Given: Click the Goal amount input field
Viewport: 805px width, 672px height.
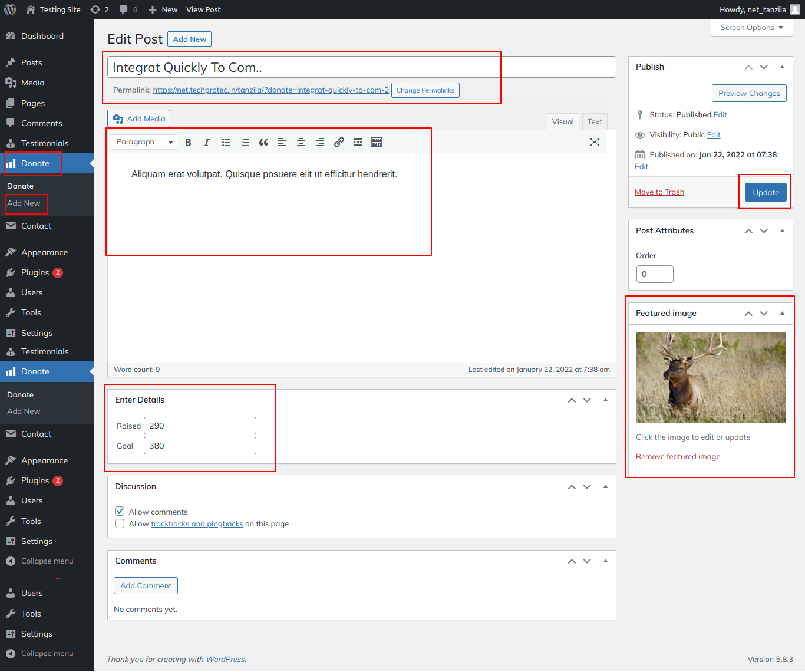Looking at the screenshot, I should coord(200,446).
